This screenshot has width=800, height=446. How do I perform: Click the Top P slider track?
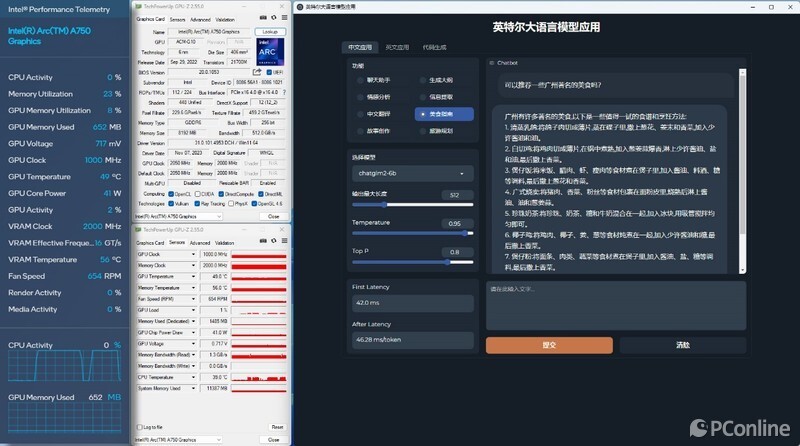(x=412, y=262)
